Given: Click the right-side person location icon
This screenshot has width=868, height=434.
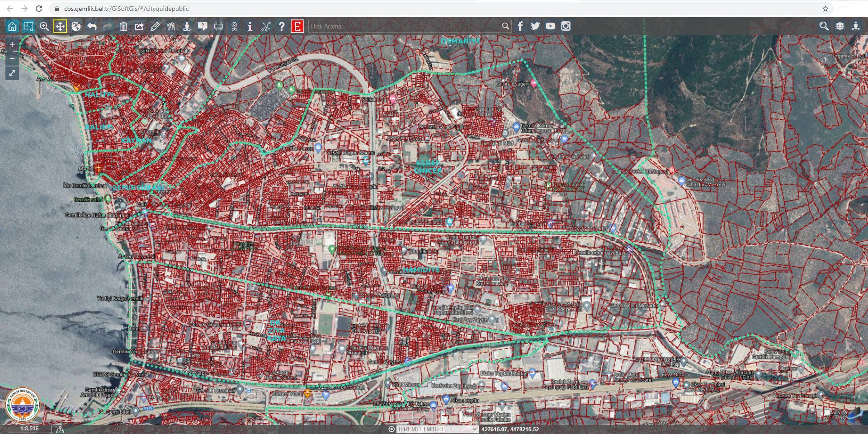Looking at the screenshot, I should pos(856,26).
